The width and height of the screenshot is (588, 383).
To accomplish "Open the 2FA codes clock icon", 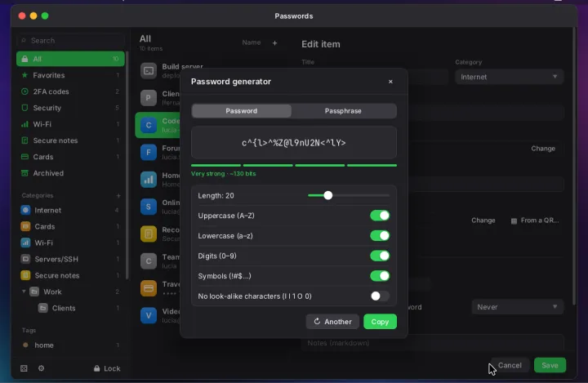I will (24, 91).
